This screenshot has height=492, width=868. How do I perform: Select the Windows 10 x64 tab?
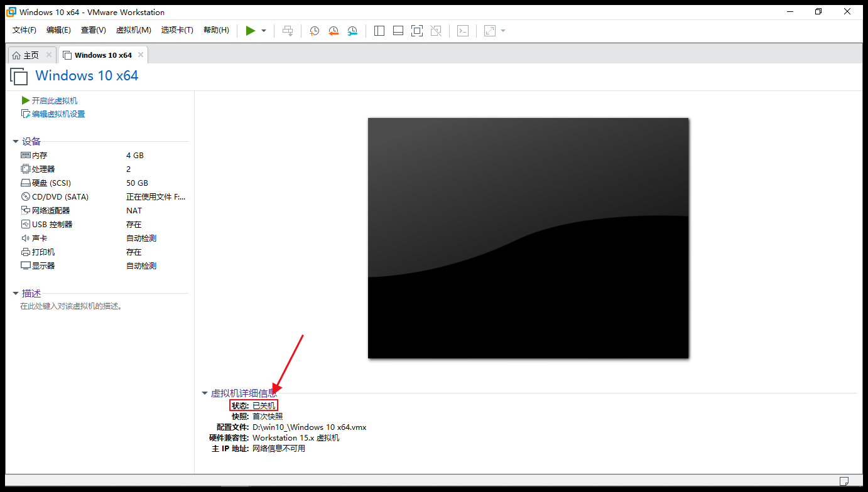coord(103,55)
